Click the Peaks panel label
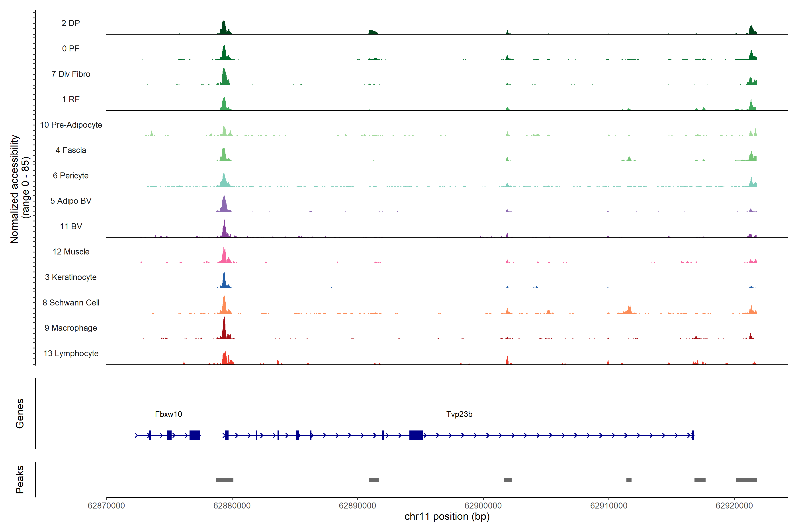798x532 pixels. coord(20,479)
